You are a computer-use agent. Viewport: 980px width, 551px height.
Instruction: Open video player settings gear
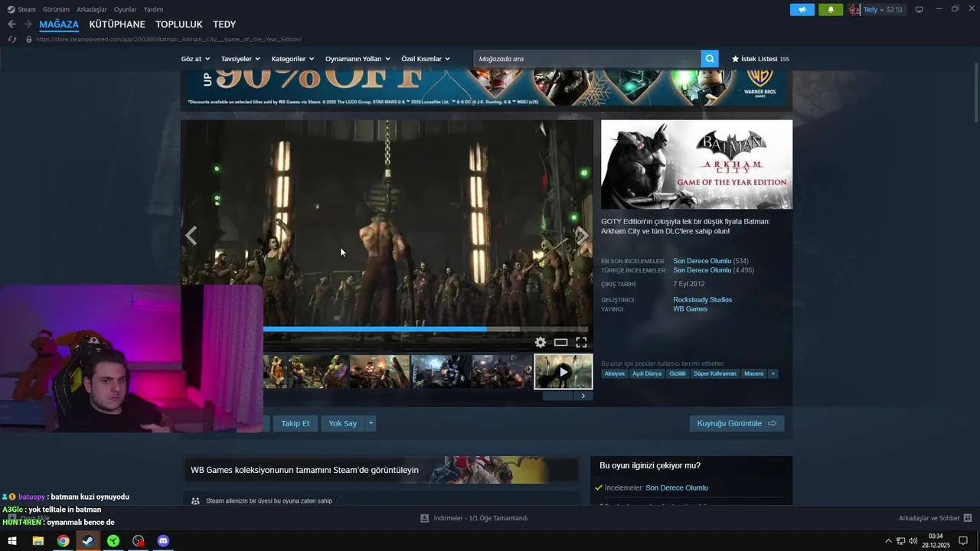click(x=541, y=342)
